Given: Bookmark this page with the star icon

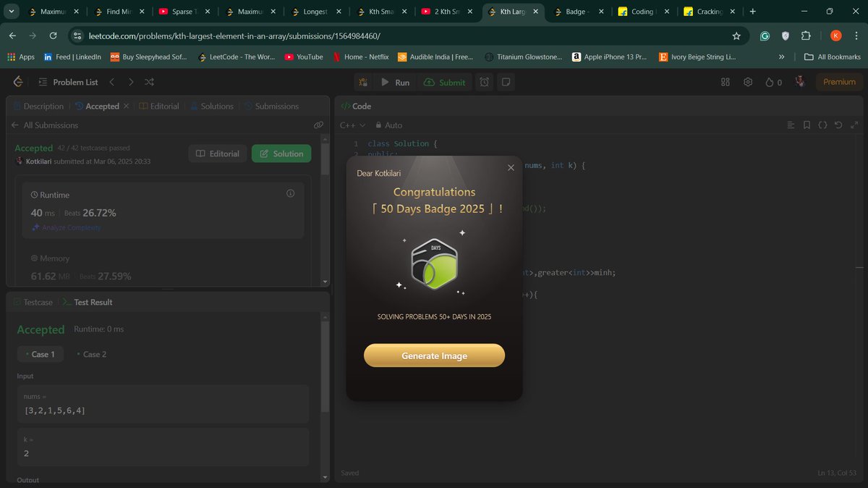Looking at the screenshot, I should (x=736, y=35).
